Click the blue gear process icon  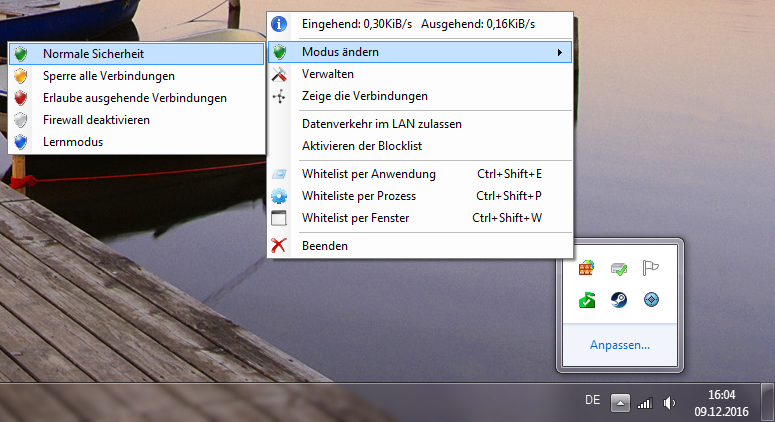(x=279, y=196)
